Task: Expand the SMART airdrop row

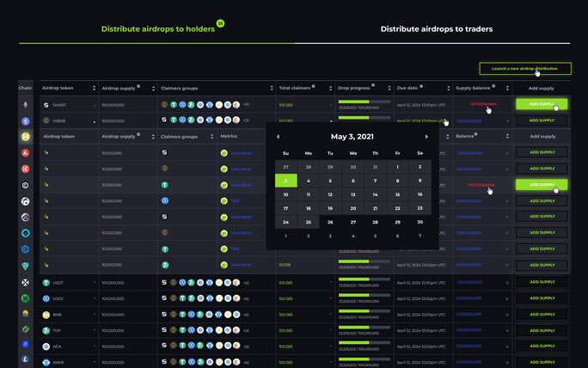Action: [x=94, y=105]
